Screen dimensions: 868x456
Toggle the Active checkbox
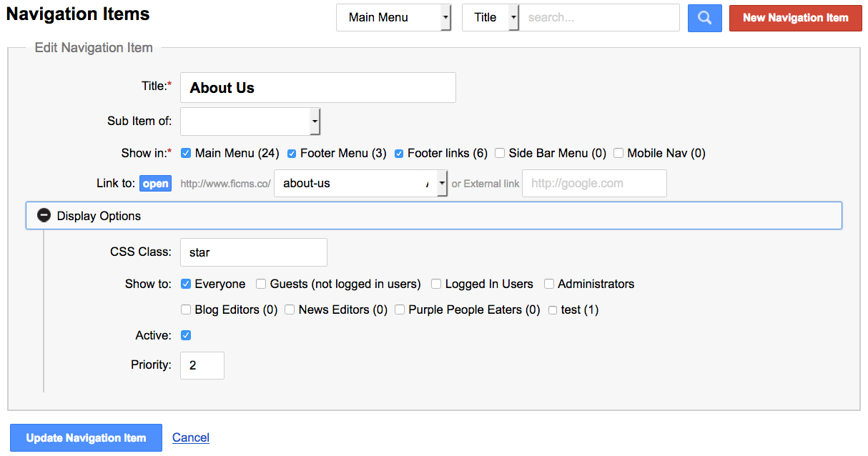pos(186,335)
